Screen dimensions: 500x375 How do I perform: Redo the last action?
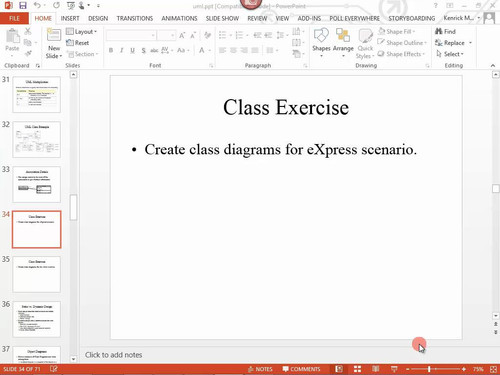(x=56, y=5)
